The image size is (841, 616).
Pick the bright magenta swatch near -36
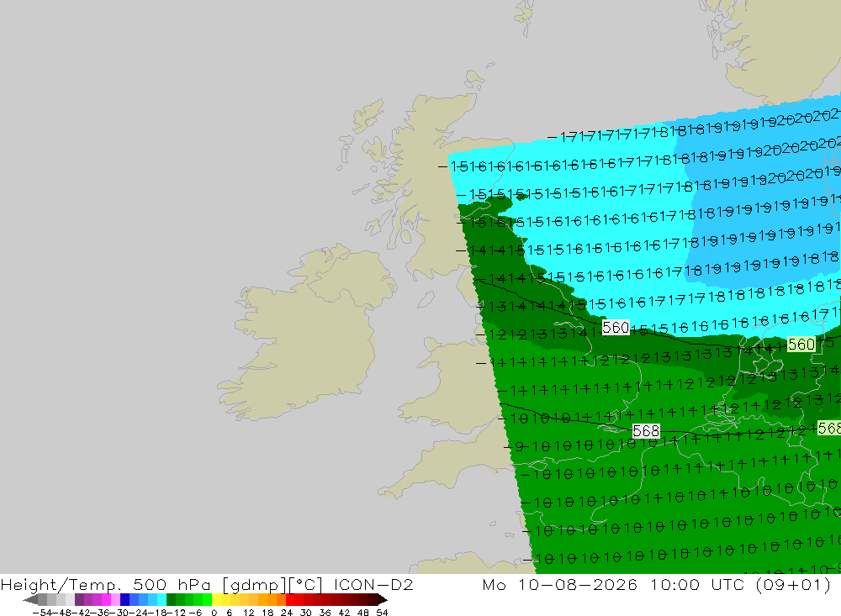pyautogui.click(x=106, y=599)
